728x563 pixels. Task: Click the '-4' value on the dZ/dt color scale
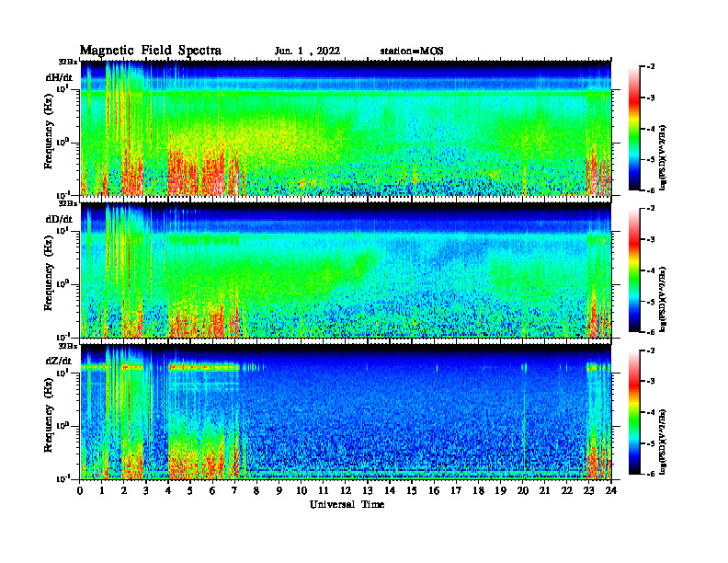tap(651, 412)
